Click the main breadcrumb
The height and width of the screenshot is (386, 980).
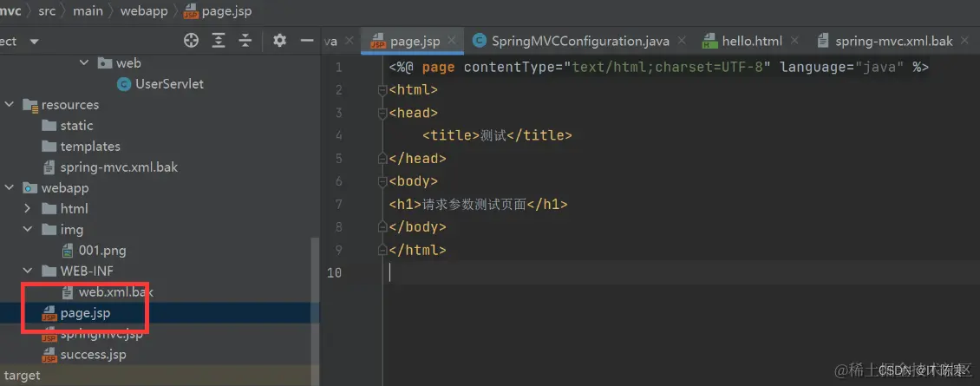pyautogui.click(x=88, y=11)
